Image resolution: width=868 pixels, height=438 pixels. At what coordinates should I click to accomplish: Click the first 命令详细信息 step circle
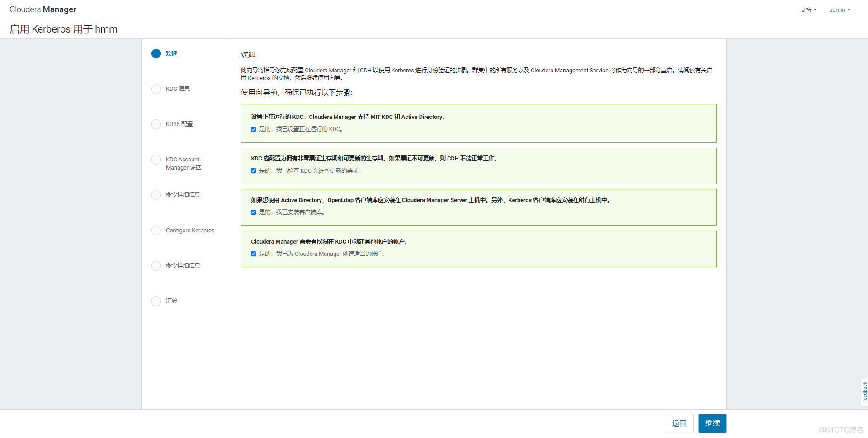(x=156, y=195)
